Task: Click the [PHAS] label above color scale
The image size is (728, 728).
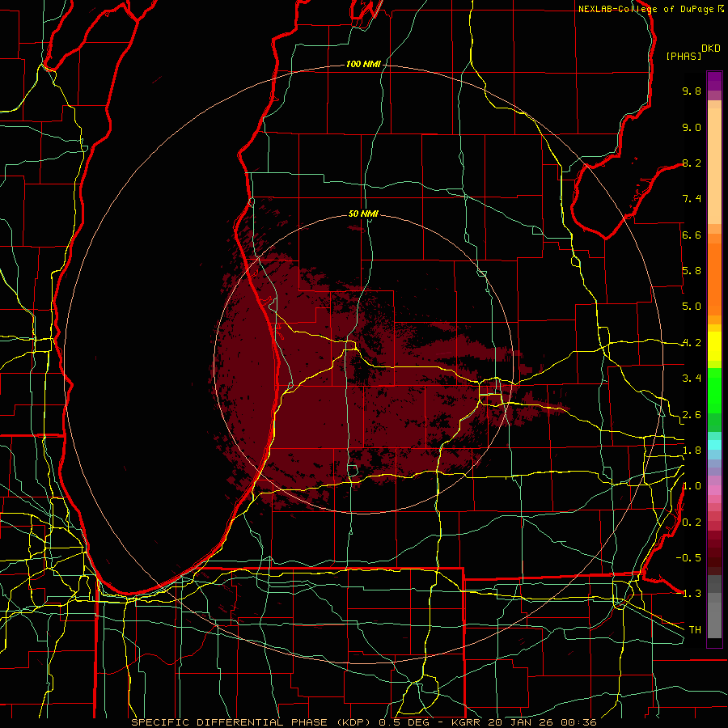Action: coord(684,56)
